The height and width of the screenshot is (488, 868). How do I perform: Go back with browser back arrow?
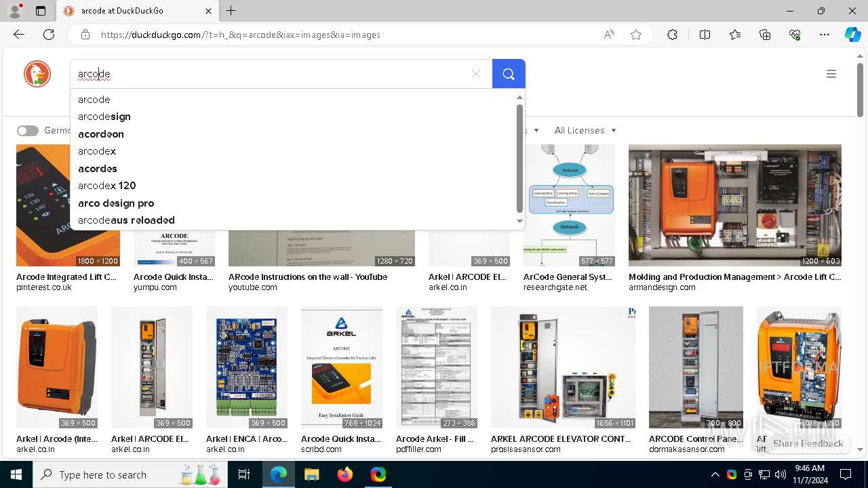coord(19,35)
